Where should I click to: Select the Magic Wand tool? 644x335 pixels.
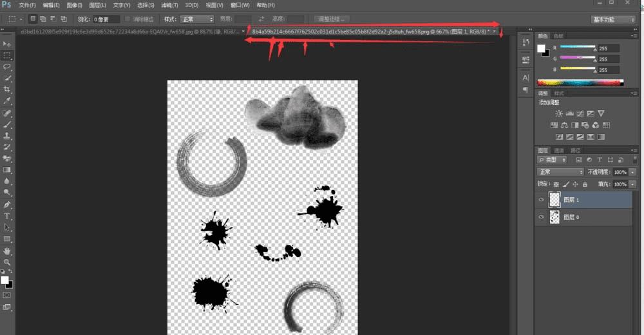click(7, 78)
